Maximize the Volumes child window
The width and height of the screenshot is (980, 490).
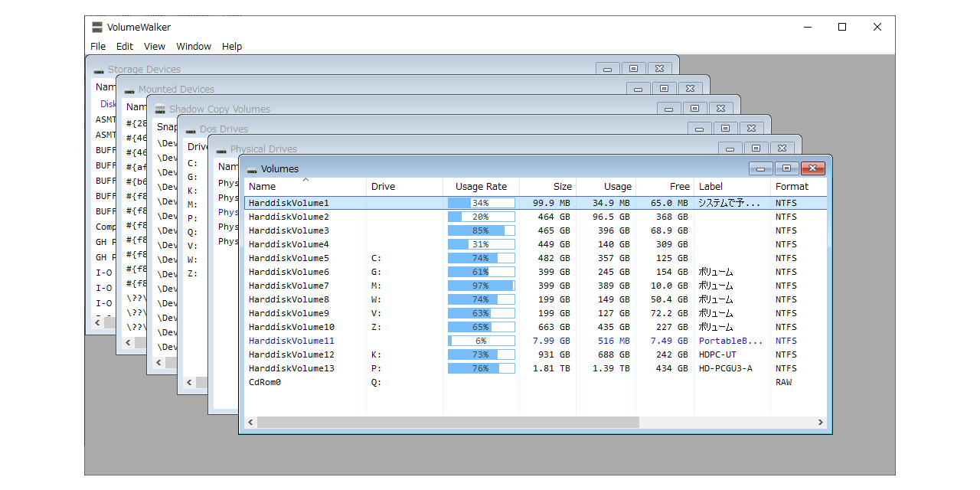(x=786, y=168)
